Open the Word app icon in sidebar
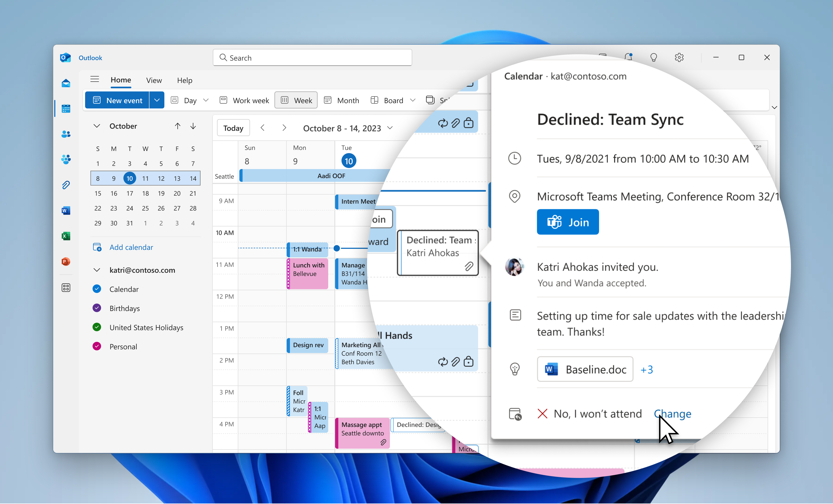This screenshot has height=504, width=833. [x=66, y=211]
